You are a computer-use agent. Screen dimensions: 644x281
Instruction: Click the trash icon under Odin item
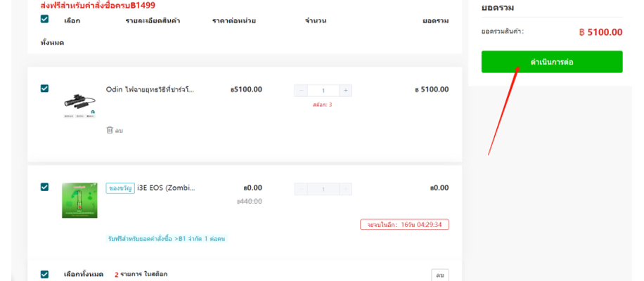tap(109, 130)
